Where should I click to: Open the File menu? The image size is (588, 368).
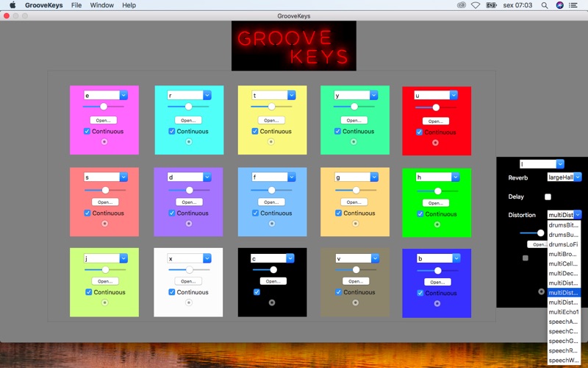click(x=76, y=5)
